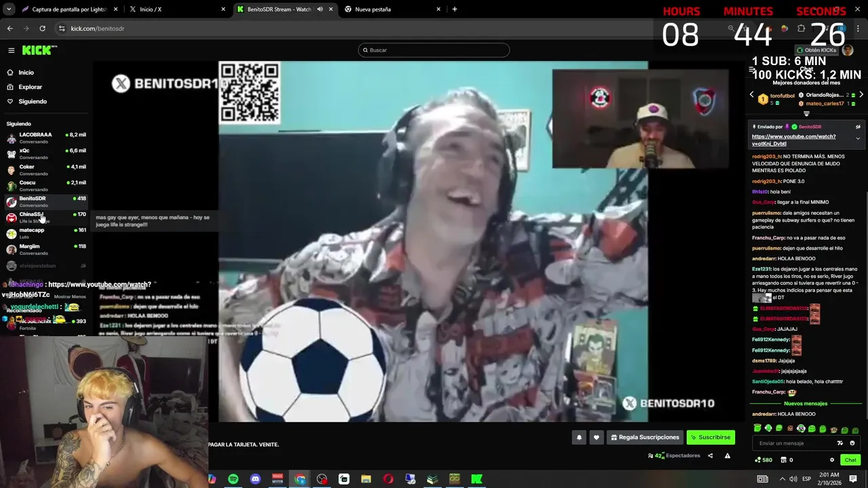Select the BenitoSDR channel row
The image size is (868, 488).
click(x=46, y=201)
